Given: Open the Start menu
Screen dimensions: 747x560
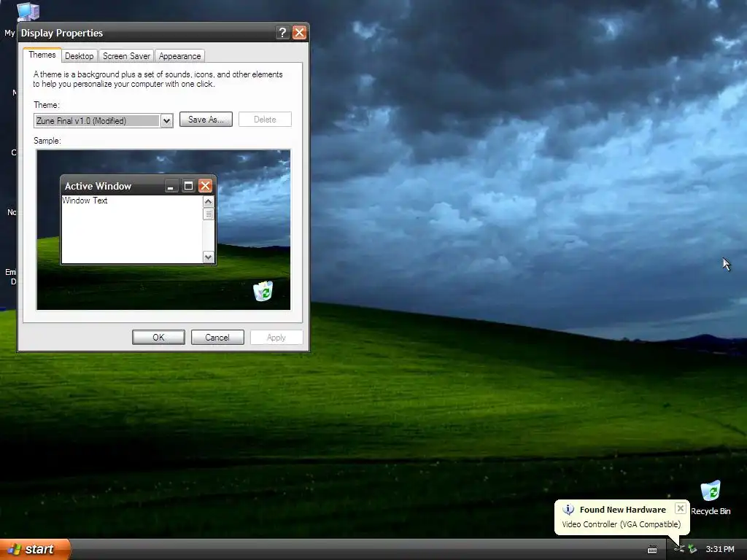Looking at the screenshot, I should coord(35,549).
